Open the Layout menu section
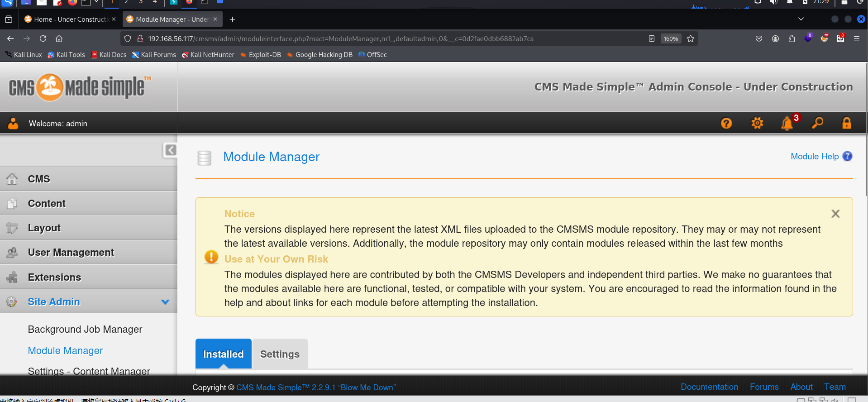Viewport: 868px width, 402px height. tap(89, 228)
